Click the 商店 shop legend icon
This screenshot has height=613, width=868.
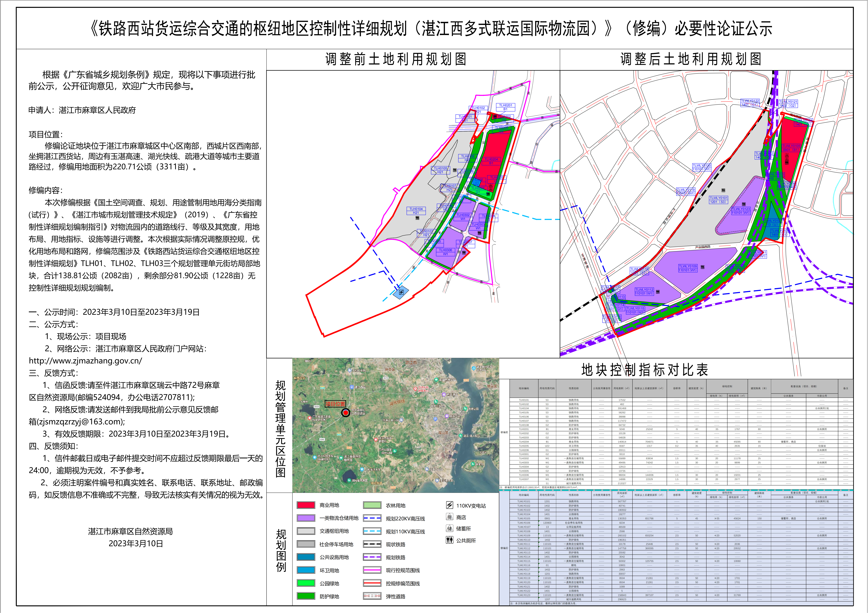[x=449, y=517]
